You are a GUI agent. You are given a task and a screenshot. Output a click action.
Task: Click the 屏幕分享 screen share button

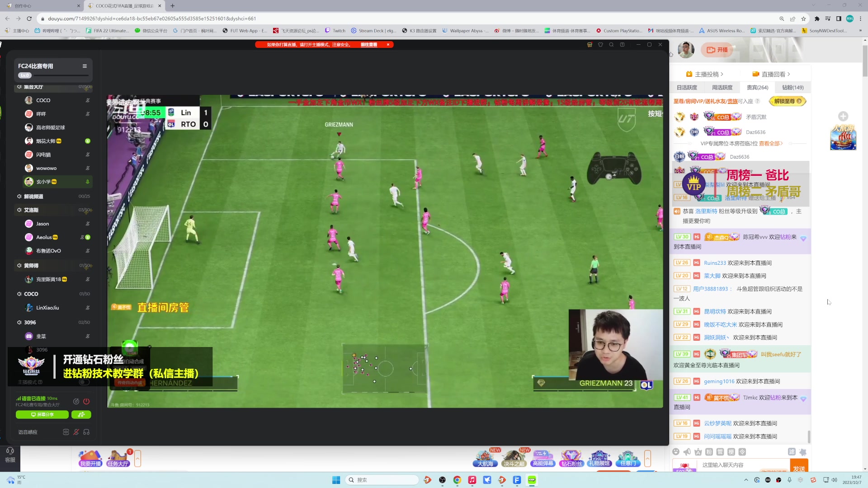[x=42, y=414]
